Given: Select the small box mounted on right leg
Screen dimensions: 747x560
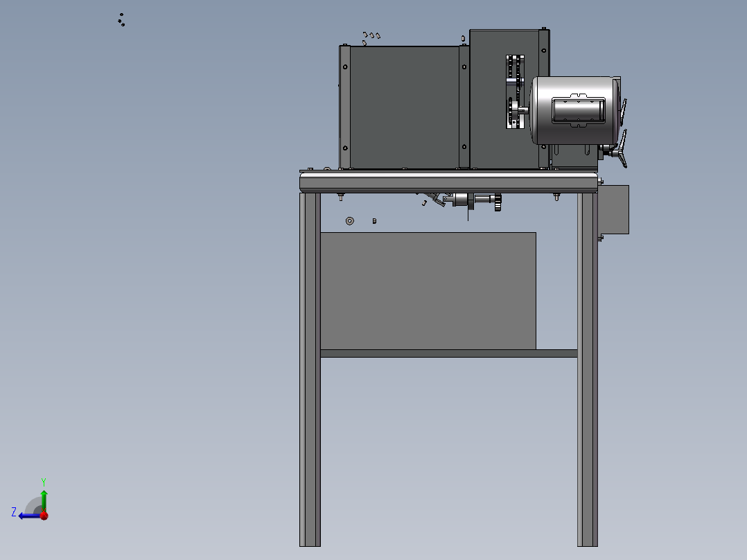Looking at the screenshot, I should click(x=614, y=210).
